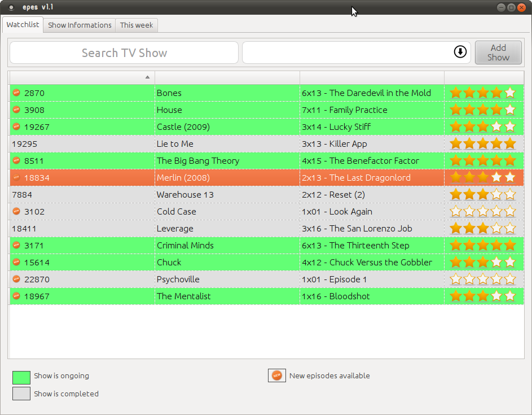532x415 pixels.
Task: Click the star rating for Cold Case
Action: [x=482, y=212]
